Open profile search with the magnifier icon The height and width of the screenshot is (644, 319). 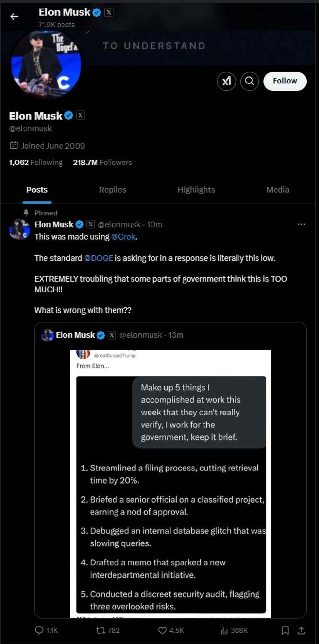pyautogui.click(x=250, y=81)
